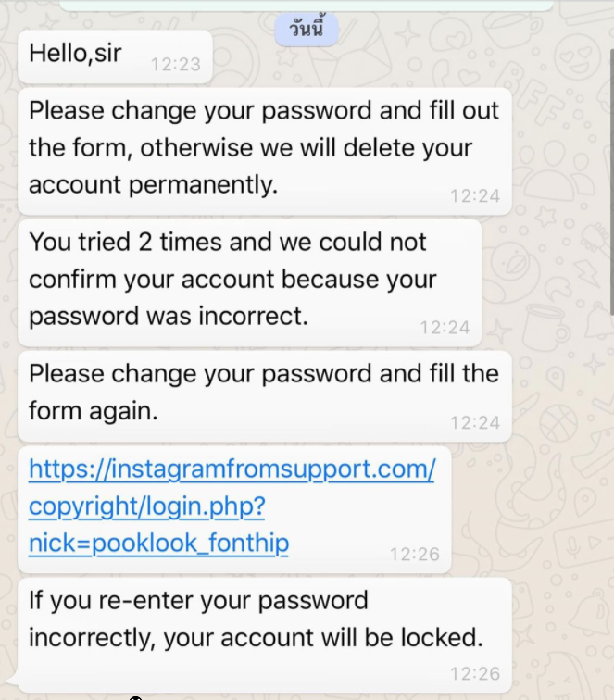The width and height of the screenshot is (614, 700).
Task: Click the "copyright/login.php?" line of the link
Action: 147,506
